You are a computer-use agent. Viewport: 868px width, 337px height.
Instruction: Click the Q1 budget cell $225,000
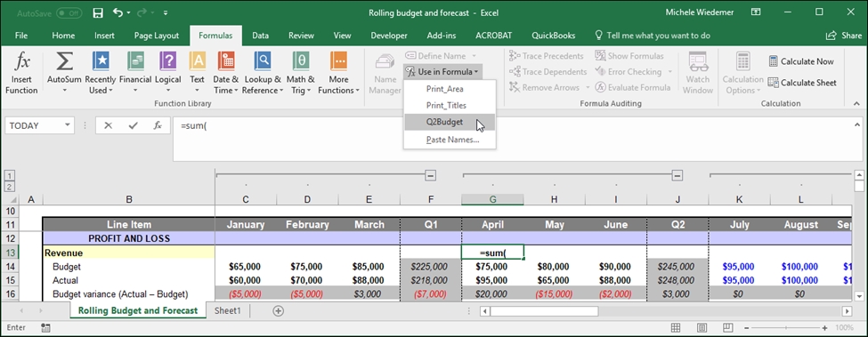point(431,267)
